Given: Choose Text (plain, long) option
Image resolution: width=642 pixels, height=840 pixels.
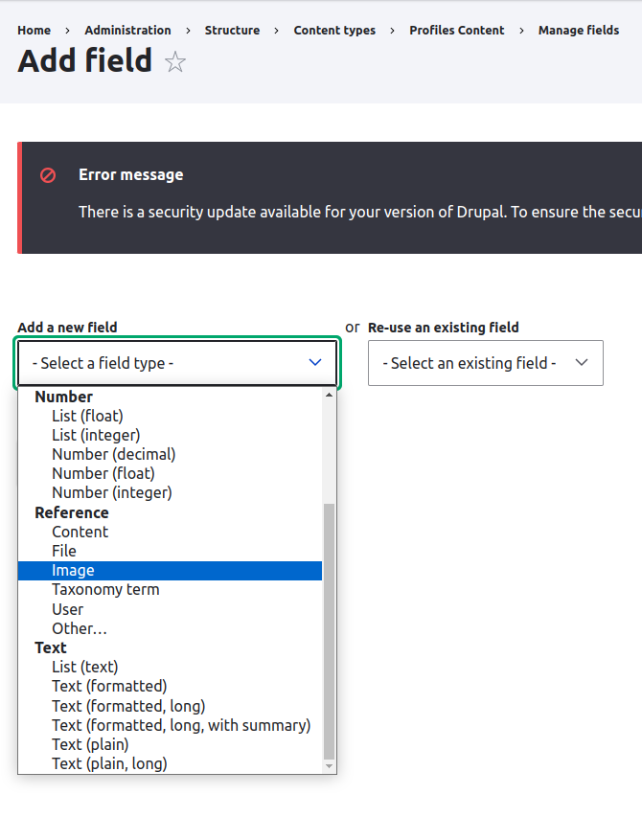Looking at the screenshot, I should click(170, 764).
